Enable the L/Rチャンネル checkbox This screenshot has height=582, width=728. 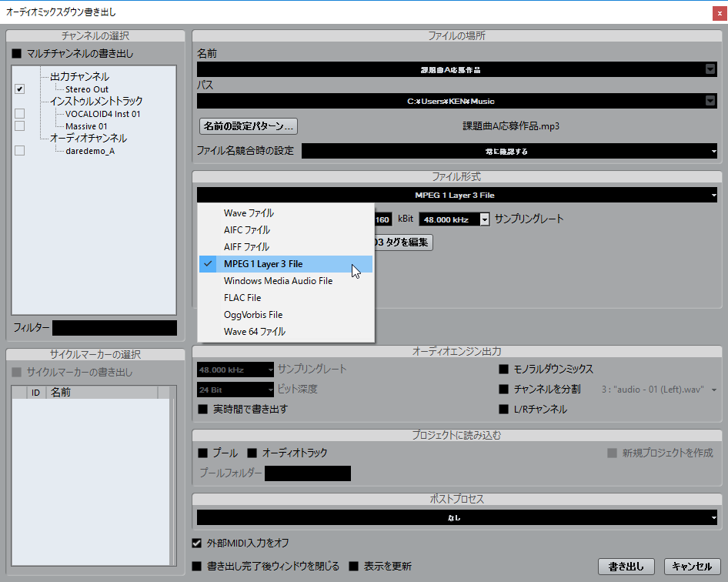click(x=504, y=410)
